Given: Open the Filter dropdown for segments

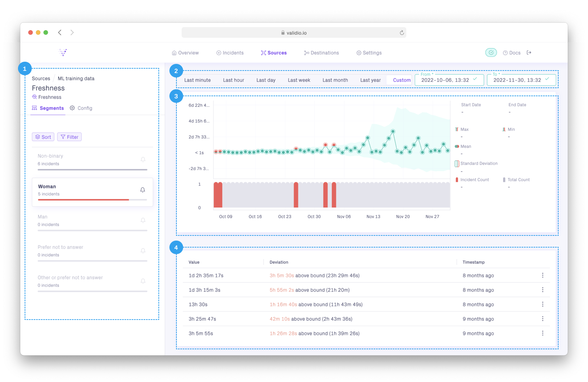Looking at the screenshot, I should (x=69, y=137).
